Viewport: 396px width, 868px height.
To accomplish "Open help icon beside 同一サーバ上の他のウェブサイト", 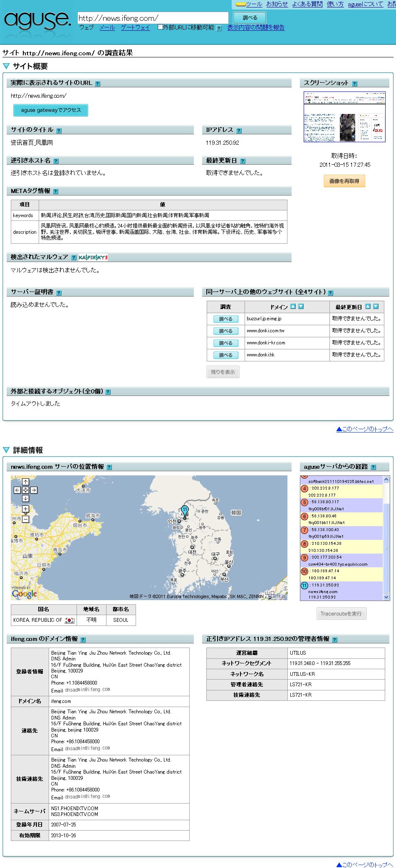I will tap(331, 293).
